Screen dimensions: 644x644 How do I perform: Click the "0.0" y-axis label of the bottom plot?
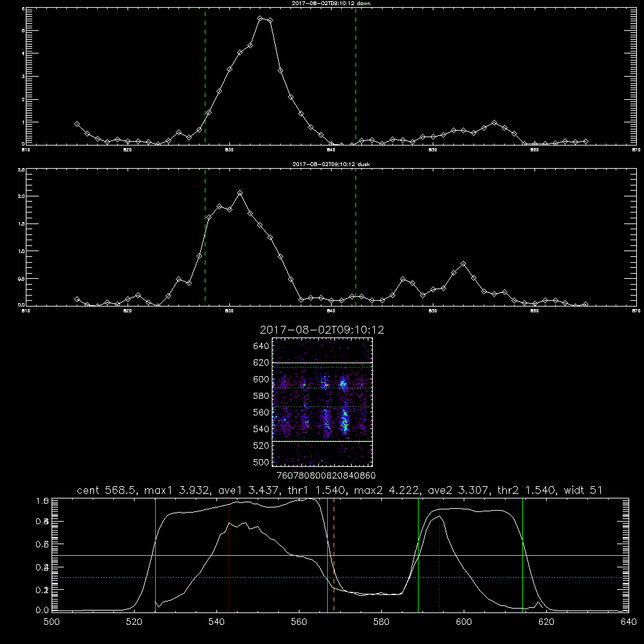click(x=42, y=610)
